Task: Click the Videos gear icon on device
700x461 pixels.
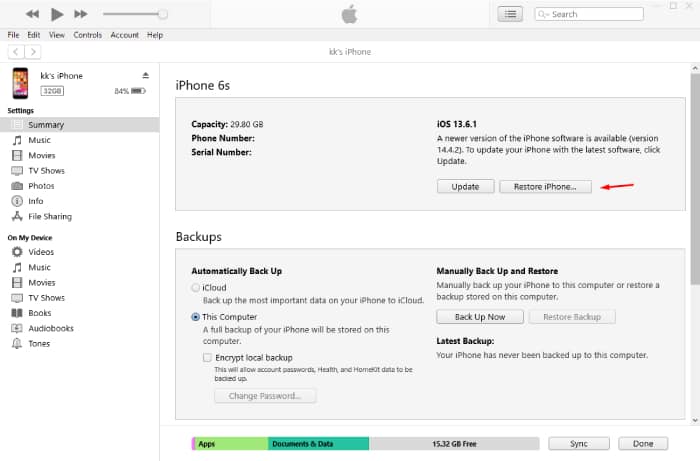Action: (x=17, y=252)
